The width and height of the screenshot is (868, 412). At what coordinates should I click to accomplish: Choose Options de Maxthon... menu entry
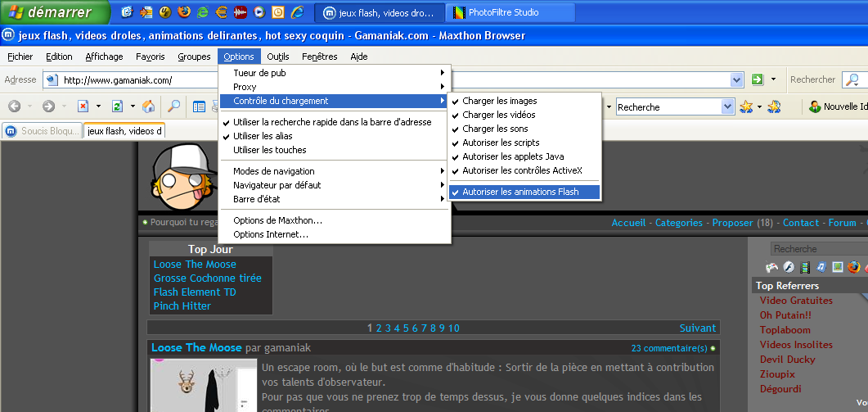(x=335, y=220)
